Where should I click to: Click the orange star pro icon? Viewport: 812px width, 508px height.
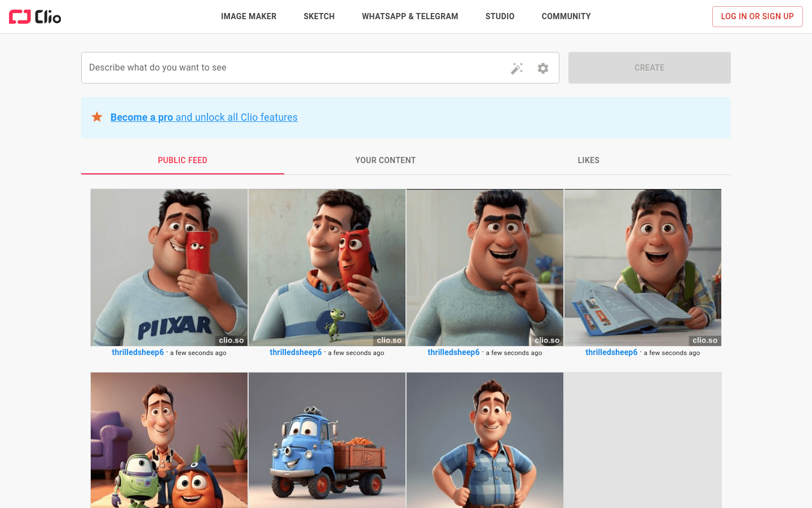pos(97,117)
